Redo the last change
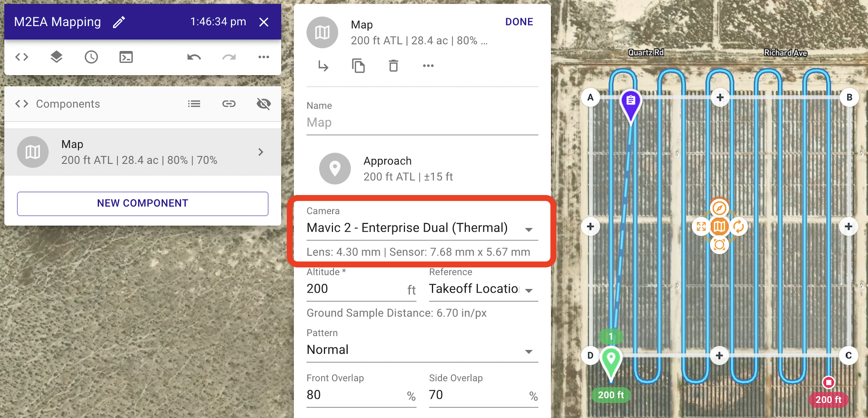The height and width of the screenshot is (418, 868). click(229, 57)
